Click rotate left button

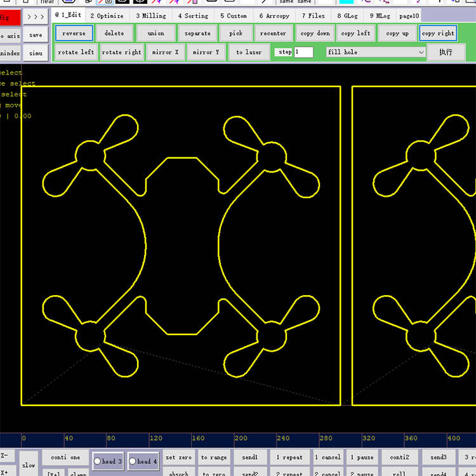click(x=76, y=52)
